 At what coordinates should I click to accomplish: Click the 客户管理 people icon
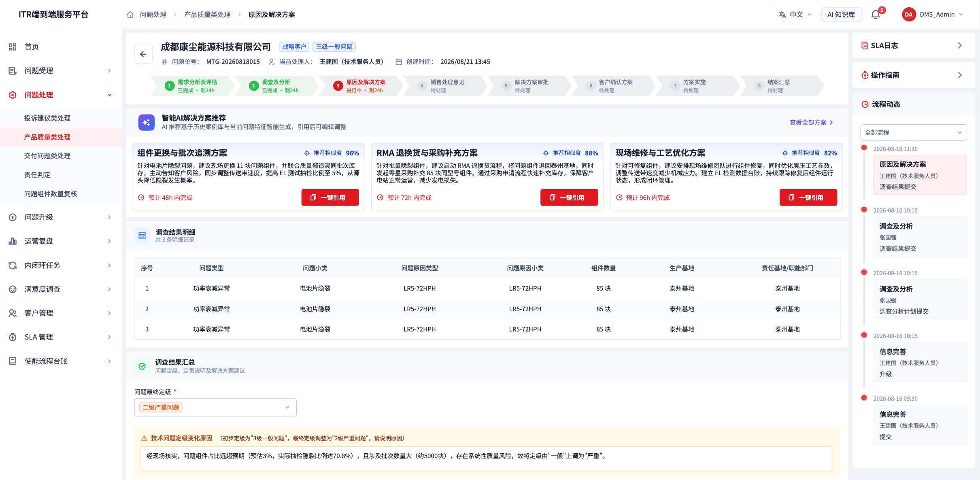tap(13, 313)
